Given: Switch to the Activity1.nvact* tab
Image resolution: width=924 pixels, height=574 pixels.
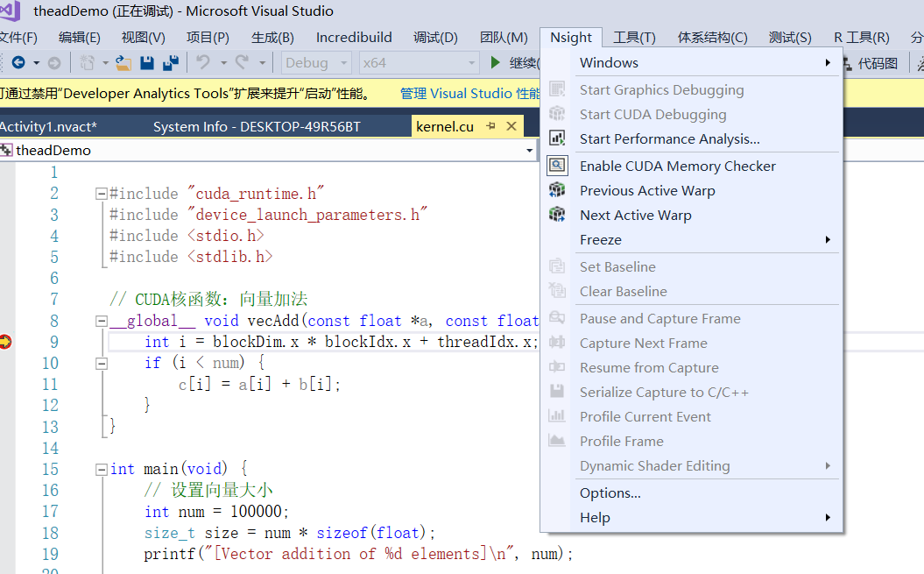Looking at the screenshot, I should [47, 126].
